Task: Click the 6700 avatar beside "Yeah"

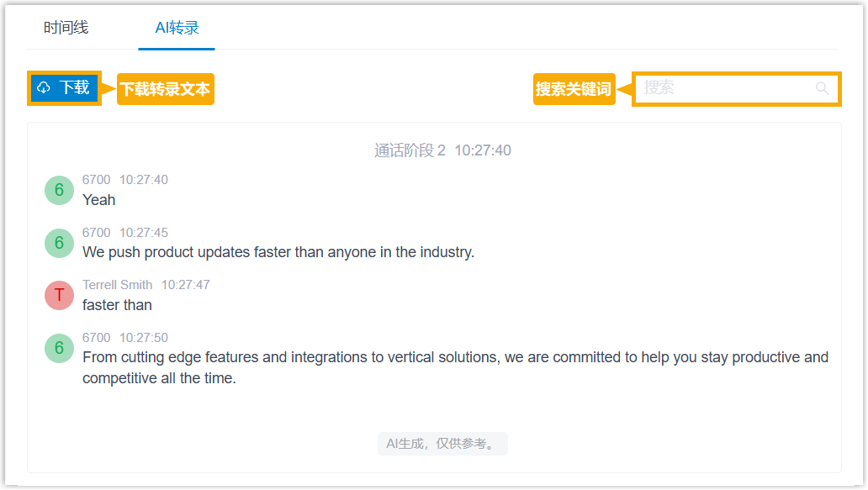Action: 59,190
